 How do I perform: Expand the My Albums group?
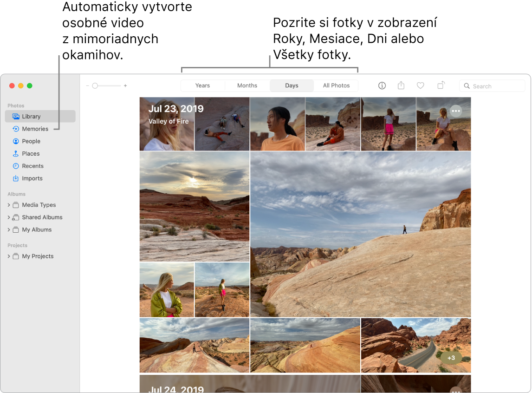coord(9,230)
